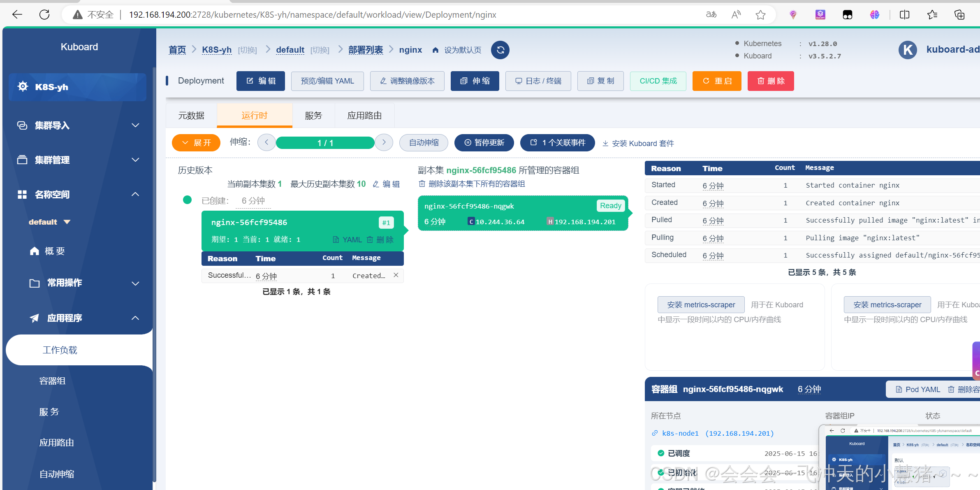Dismiss the Successful event row with X

pos(396,275)
